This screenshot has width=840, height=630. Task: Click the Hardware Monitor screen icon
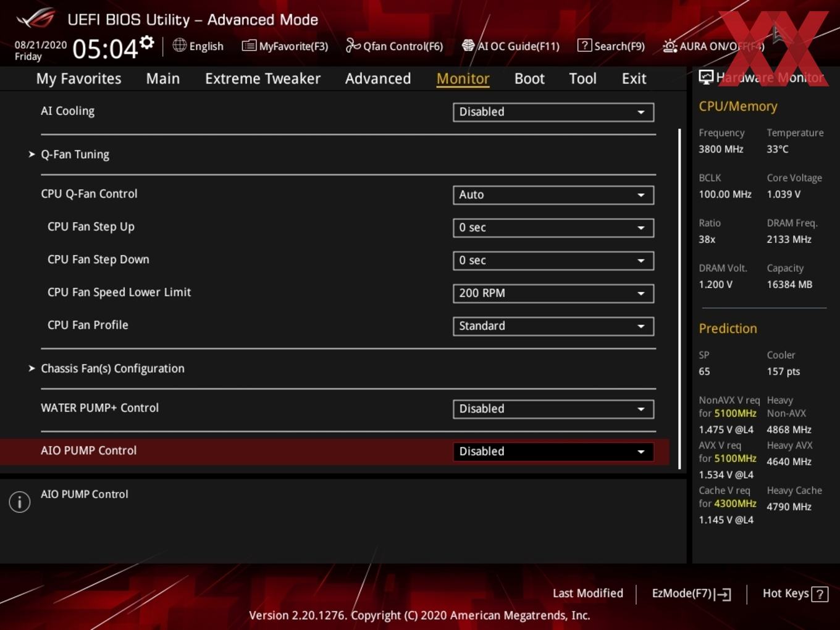[x=706, y=77]
